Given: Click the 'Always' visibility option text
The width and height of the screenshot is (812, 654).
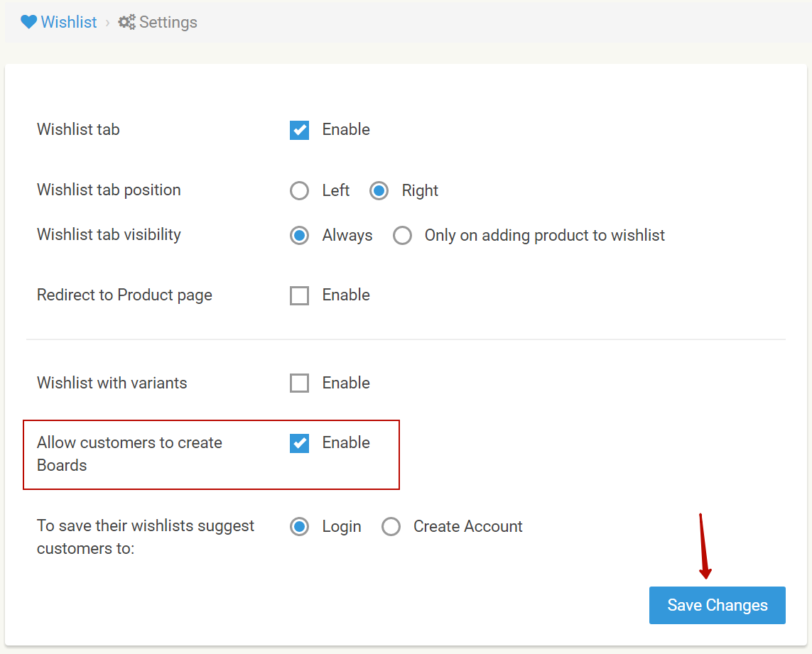Looking at the screenshot, I should pyautogui.click(x=347, y=236).
